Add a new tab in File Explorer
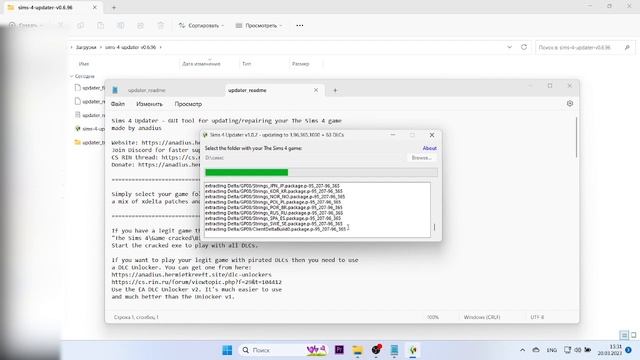This screenshot has width=640, height=360. [x=114, y=7]
